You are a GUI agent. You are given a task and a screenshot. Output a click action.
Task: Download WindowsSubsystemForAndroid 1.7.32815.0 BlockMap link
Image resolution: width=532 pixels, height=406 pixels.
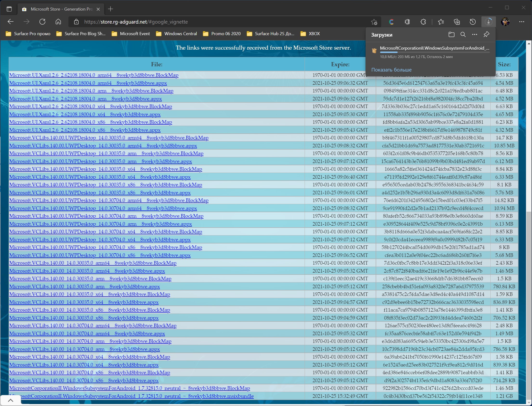tap(130, 388)
